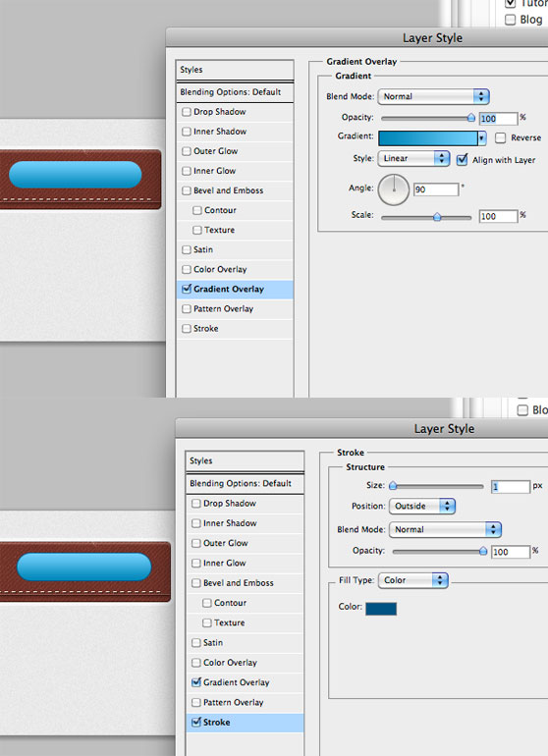
Task: Open the Fill Type Color dropdown
Action: 413,580
